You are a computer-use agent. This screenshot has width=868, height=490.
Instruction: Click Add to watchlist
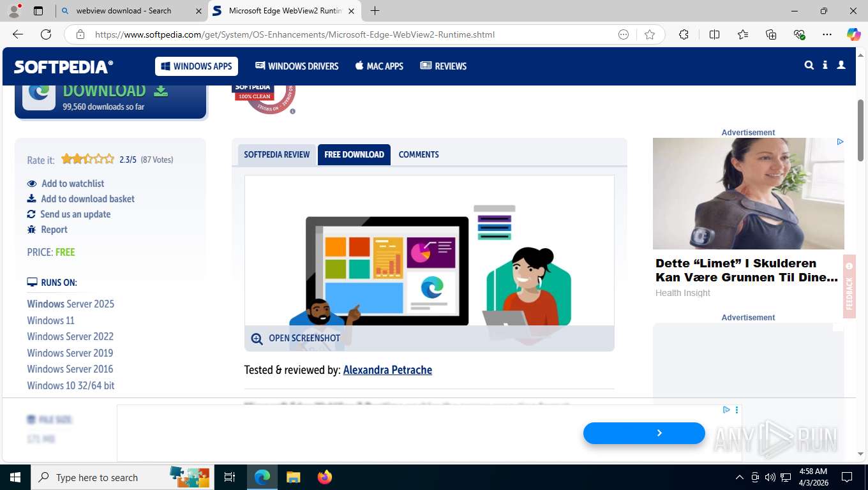pyautogui.click(x=66, y=183)
